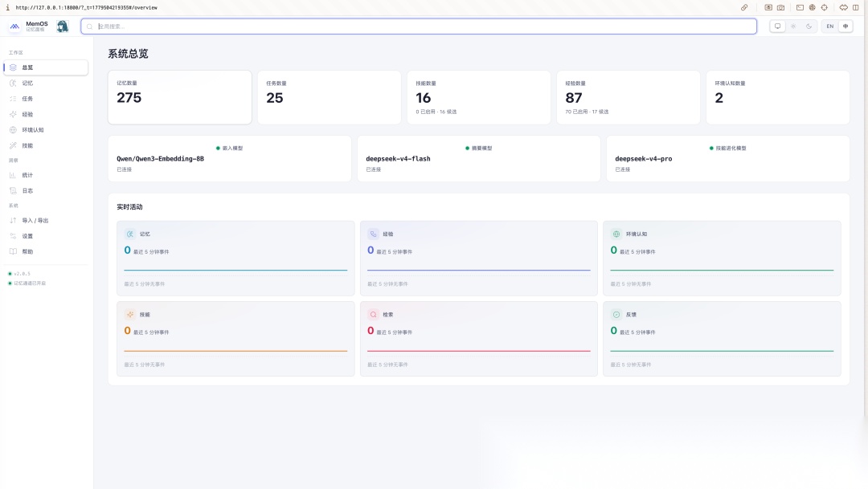
Task: Open the 帮助 help page
Action: 46,251
